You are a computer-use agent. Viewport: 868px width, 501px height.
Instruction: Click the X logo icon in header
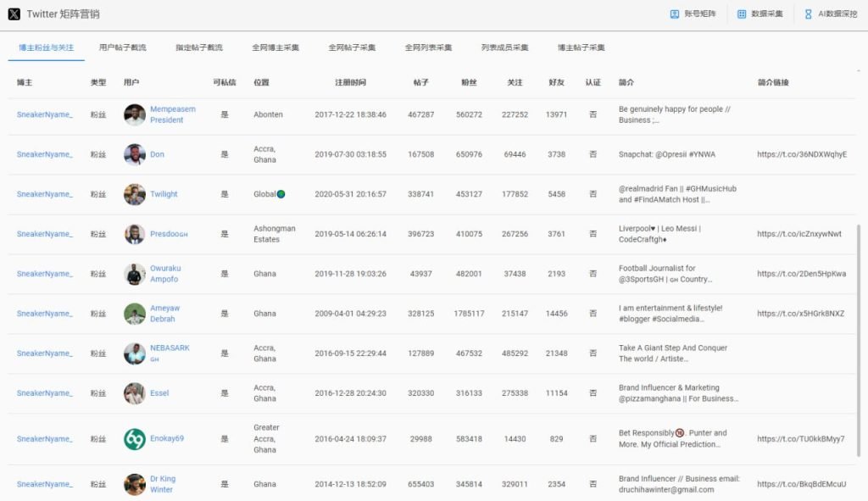pos(14,14)
